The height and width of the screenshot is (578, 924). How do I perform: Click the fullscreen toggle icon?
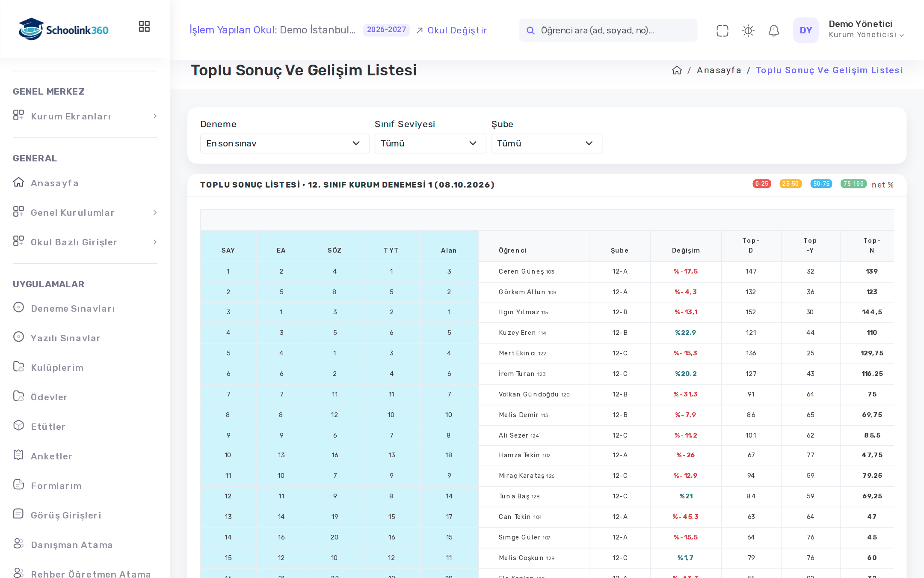pyautogui.click(x=723, y=30)
